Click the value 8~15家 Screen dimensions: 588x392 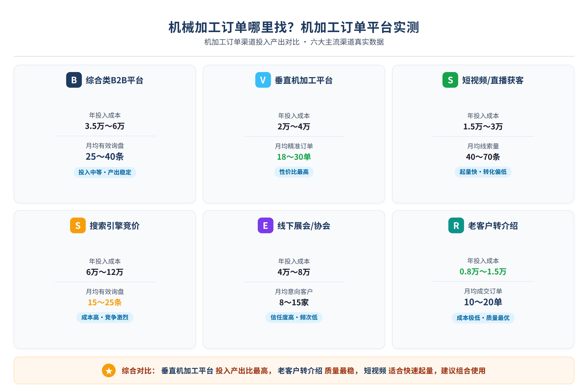(294, 303)
